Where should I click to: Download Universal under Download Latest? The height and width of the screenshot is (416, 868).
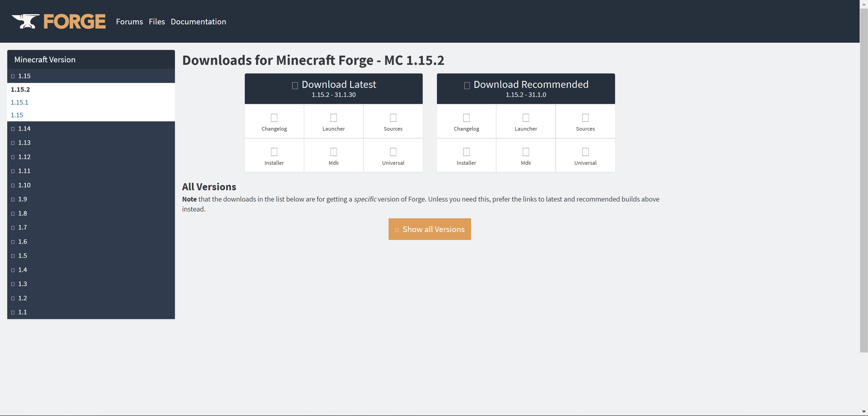(x=393, y=155)
